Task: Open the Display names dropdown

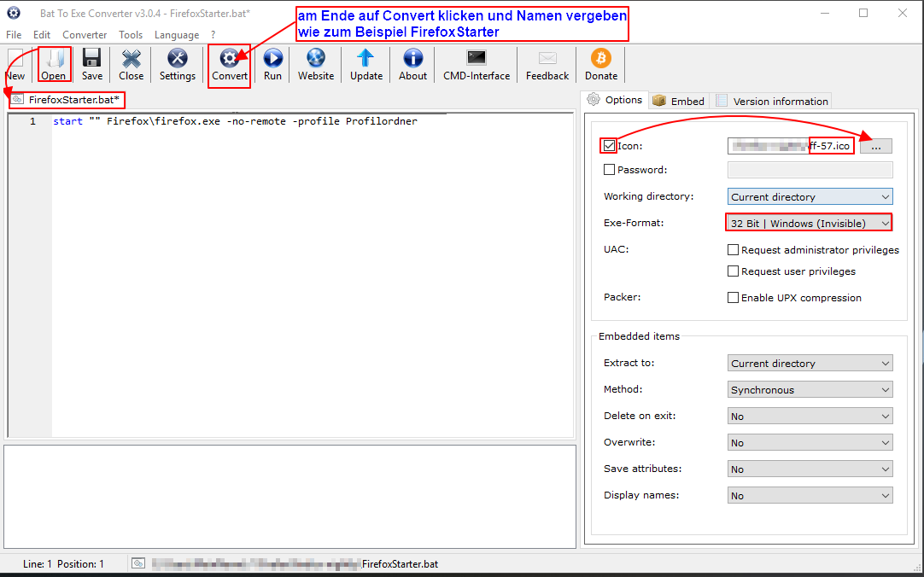Action: [810, 496]
